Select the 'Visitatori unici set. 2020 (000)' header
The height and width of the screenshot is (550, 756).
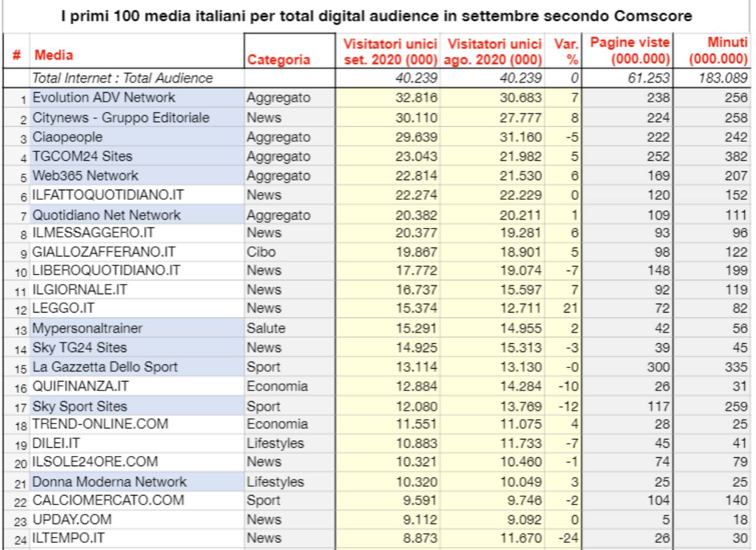click(389, 51)
